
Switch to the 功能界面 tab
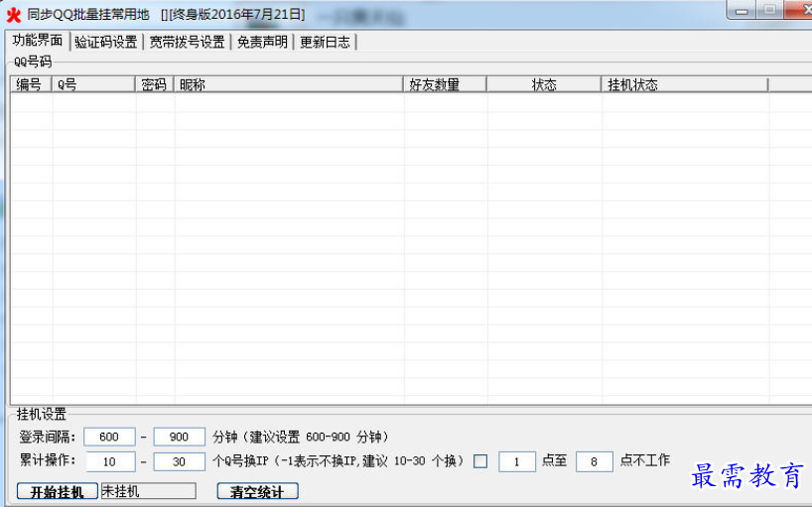coord(38,41)
